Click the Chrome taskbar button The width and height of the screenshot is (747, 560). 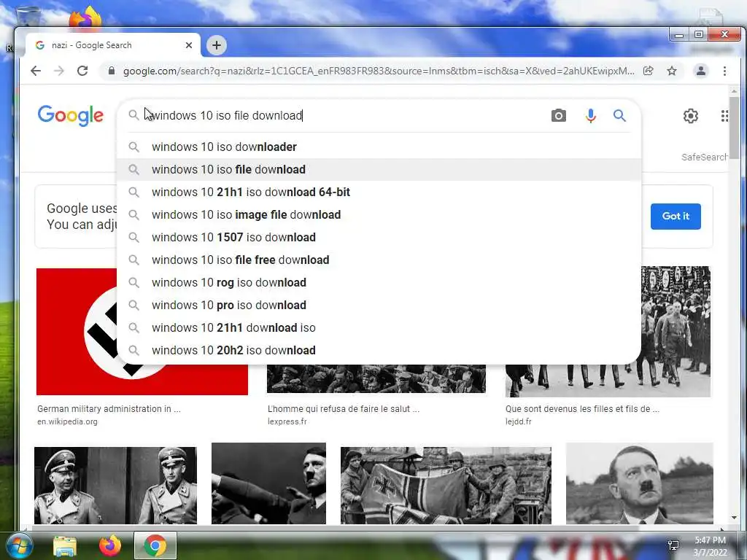(x=155, y=545)
